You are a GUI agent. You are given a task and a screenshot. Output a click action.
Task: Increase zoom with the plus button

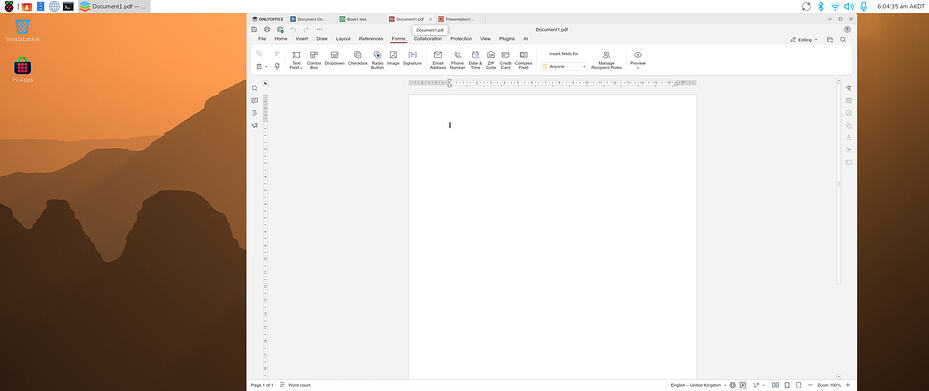(848, 385)
